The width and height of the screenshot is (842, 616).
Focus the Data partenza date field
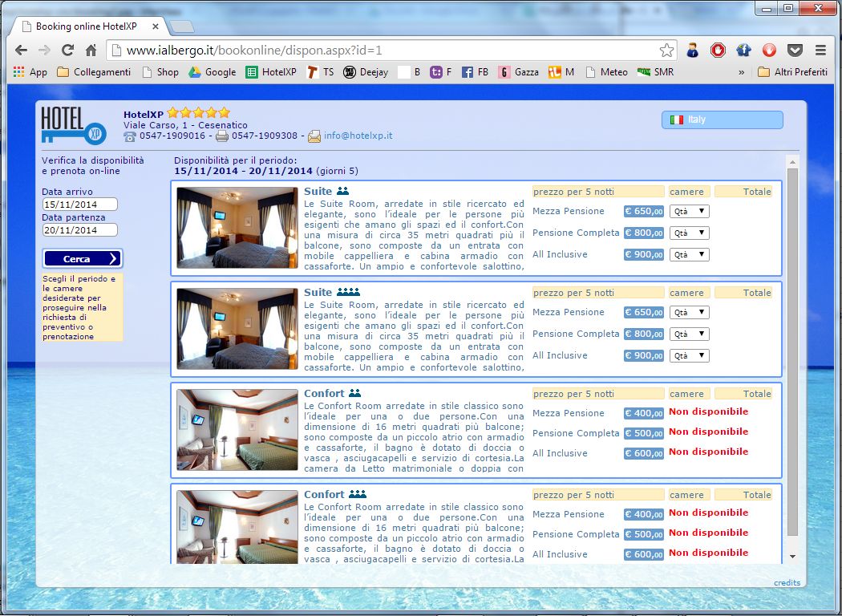(x=79, y=230)
